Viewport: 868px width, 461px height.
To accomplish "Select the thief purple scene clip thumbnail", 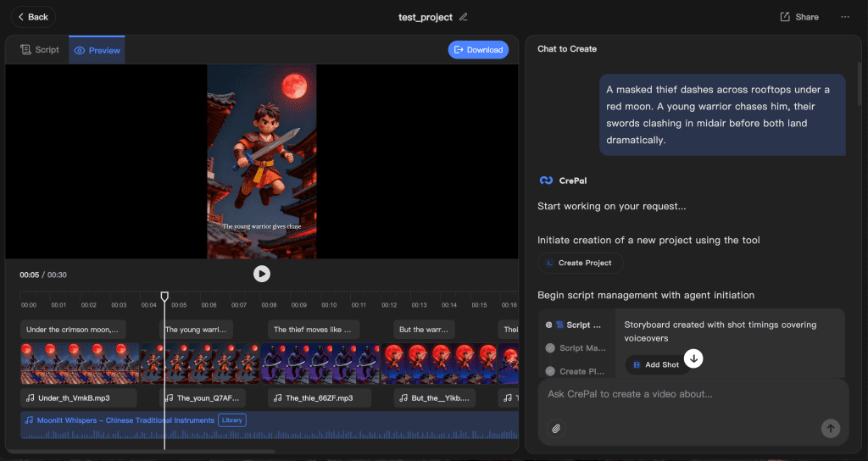I will click(321, 364).
